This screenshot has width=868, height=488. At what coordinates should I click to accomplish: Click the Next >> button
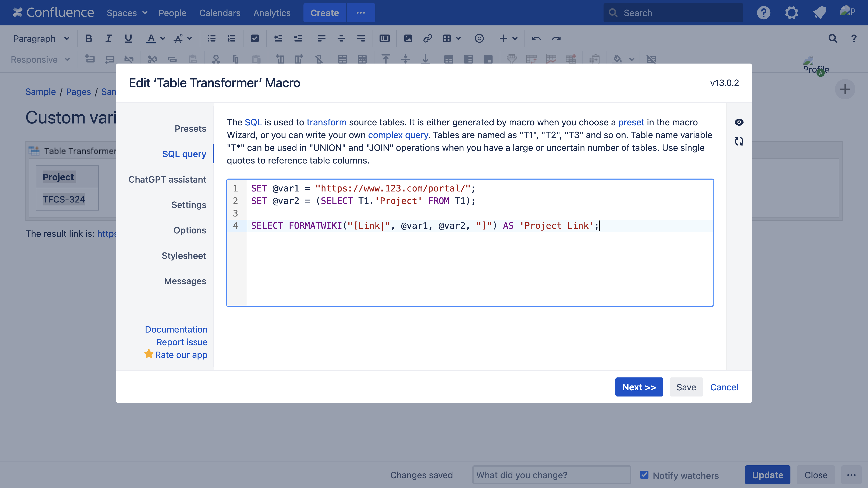pos(639,387)
